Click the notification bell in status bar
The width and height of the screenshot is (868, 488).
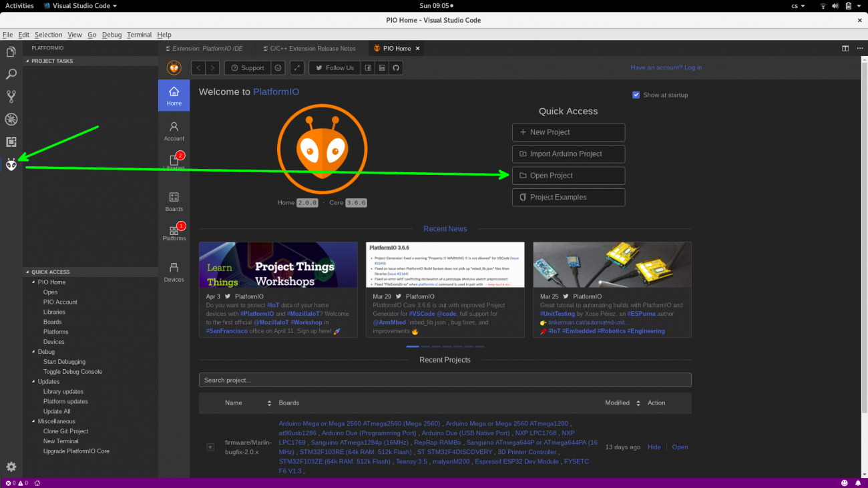858,483
